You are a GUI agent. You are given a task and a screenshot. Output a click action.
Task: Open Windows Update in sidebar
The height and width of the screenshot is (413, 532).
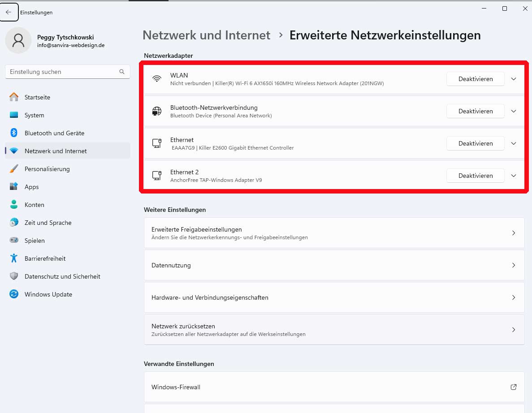[68, 294]
